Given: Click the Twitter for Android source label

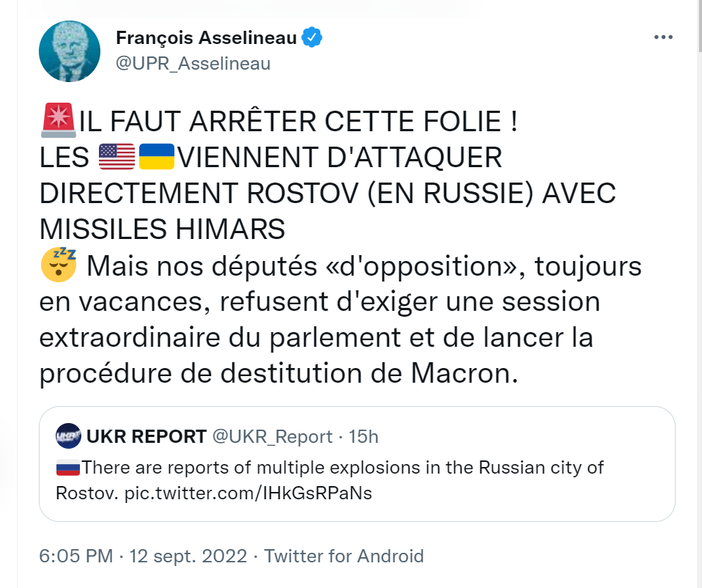Looking at the screenshot, I should [x=344, y=556].
